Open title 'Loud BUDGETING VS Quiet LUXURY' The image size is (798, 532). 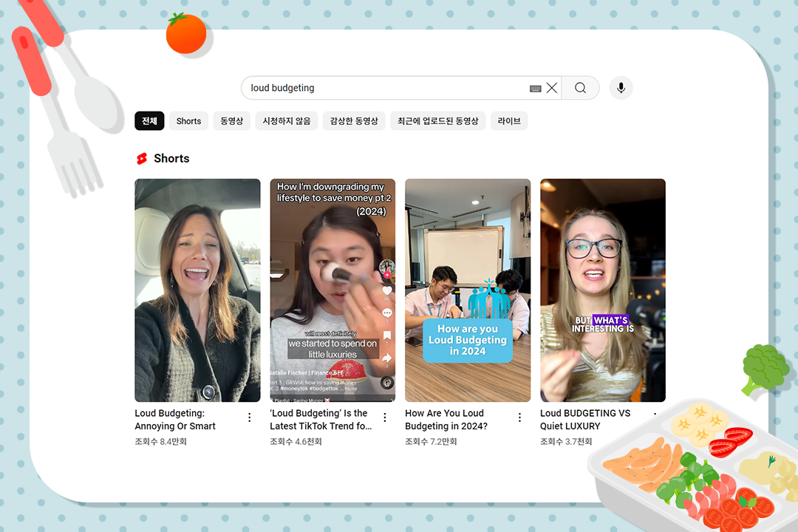585,420
